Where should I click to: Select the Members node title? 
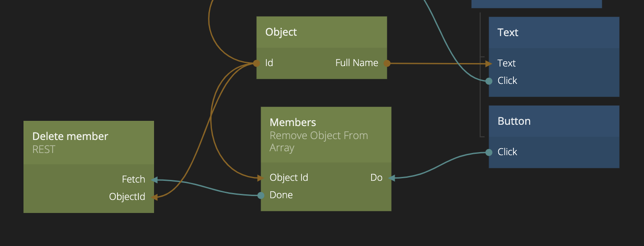tap(293, 123)
